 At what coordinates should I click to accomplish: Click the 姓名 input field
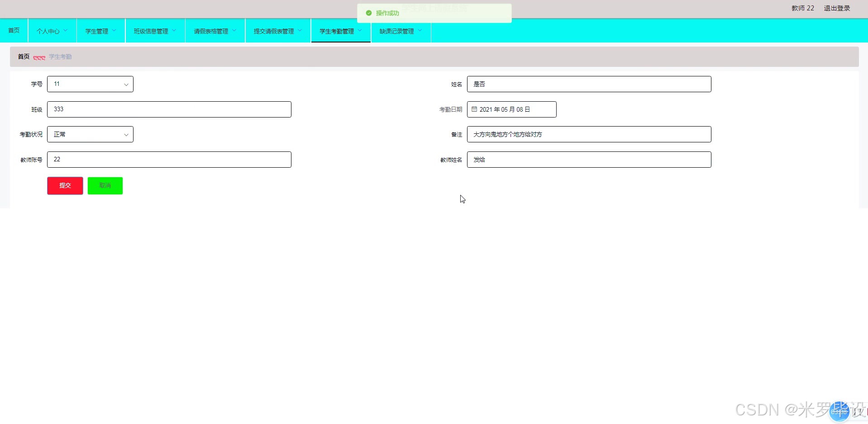click(589, 84)
